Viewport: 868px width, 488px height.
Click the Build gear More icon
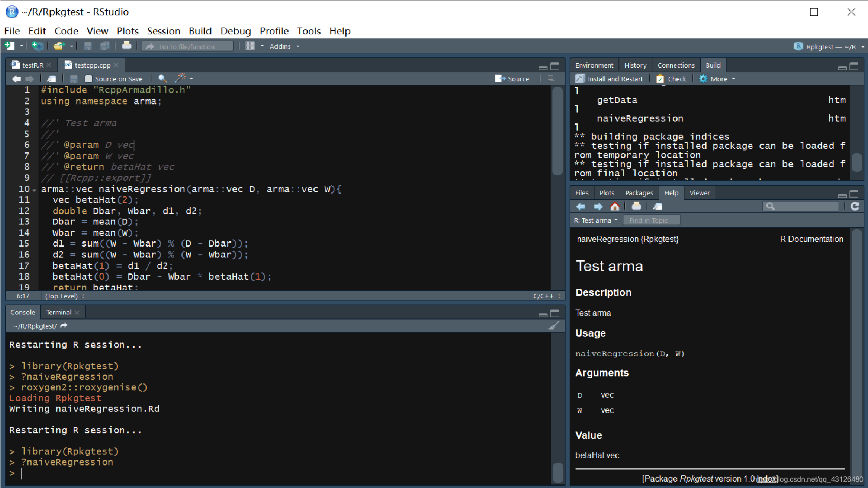tap(703, 79)
